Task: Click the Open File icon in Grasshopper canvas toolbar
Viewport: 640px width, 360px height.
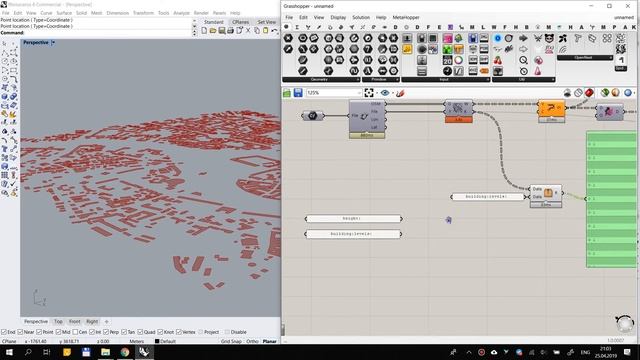Action: point(287,93)
